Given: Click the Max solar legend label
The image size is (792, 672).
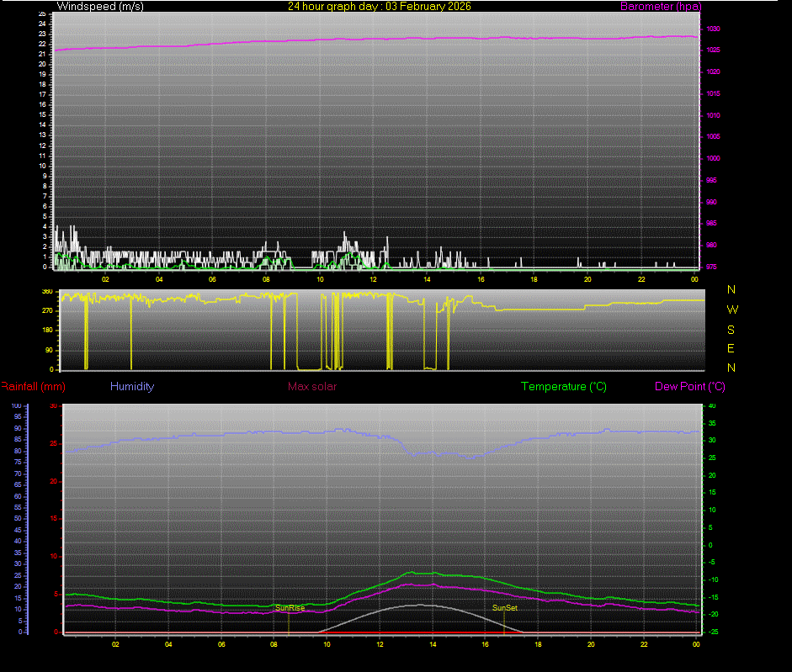Looking at the screenshot, I should point(311,387).
